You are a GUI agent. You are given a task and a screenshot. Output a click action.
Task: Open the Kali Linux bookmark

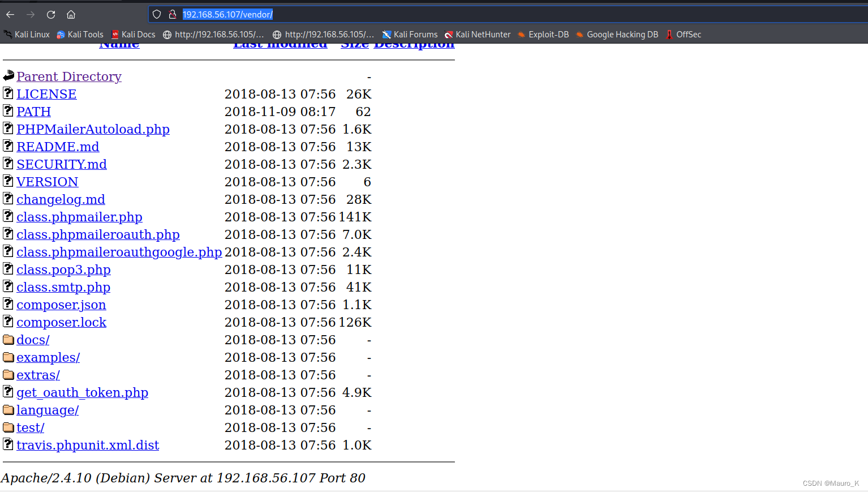[x=27, y=35]
